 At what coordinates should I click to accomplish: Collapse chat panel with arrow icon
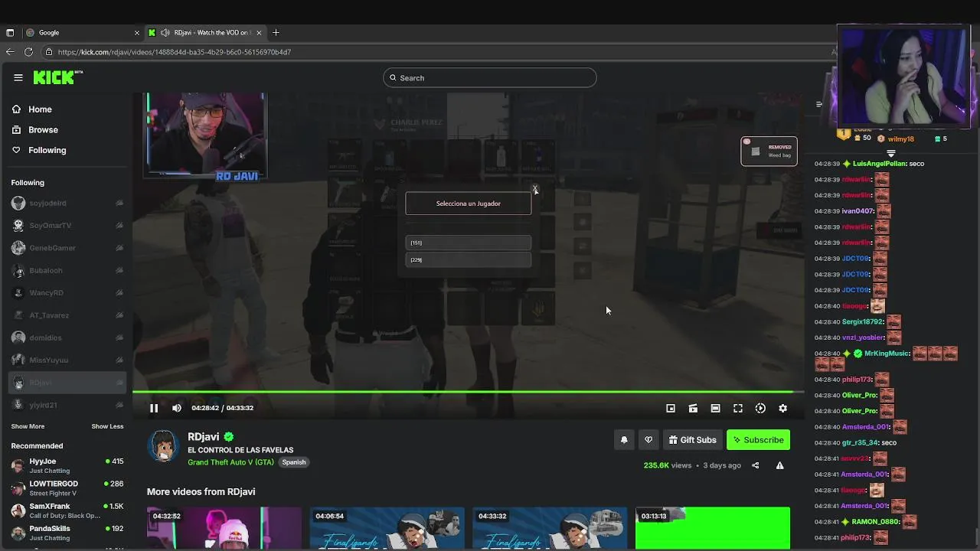pyautogui.click(x=819, y=104)
